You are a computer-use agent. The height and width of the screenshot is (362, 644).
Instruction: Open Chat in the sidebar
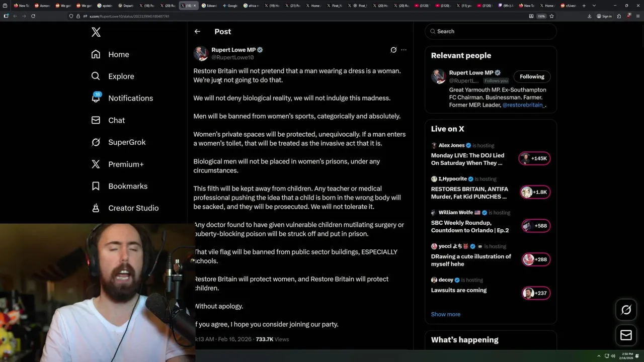point(108,120)
